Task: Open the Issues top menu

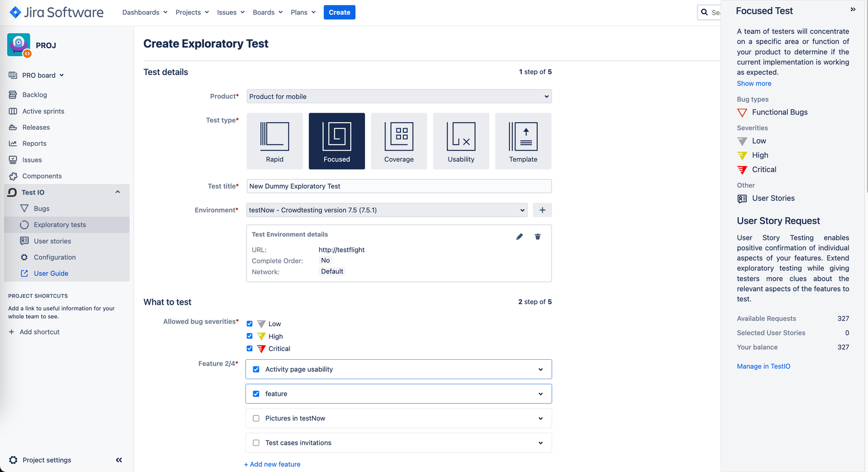Action: click(x=231, y=12)
